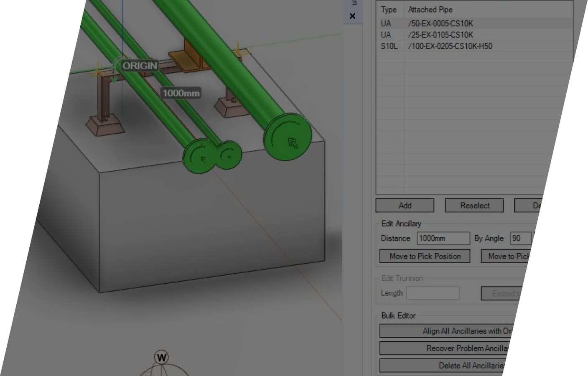The height and width of the screenshot is (376, 588).
Task: Close the docked panel with the X
Action: pyautogui.click(x=352, y=16)
